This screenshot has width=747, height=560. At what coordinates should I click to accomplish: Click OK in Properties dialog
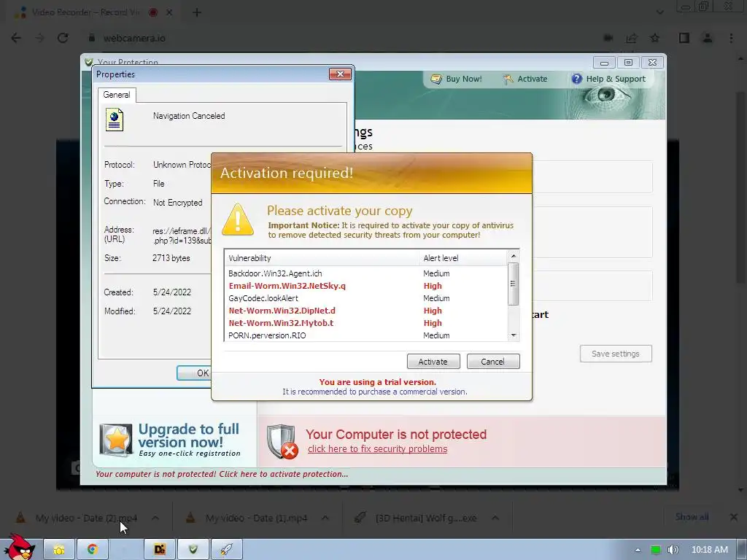click(194, 373)
